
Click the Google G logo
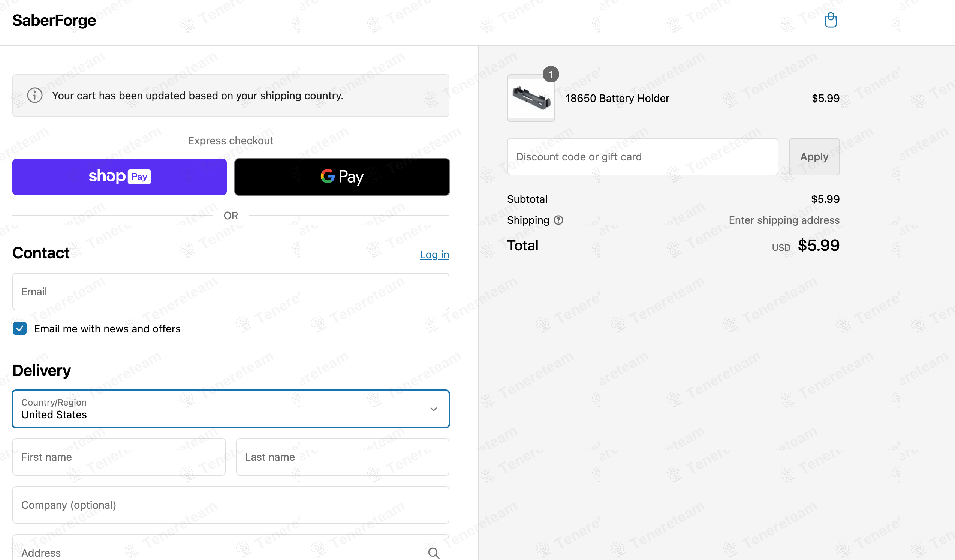click(328, 176)
